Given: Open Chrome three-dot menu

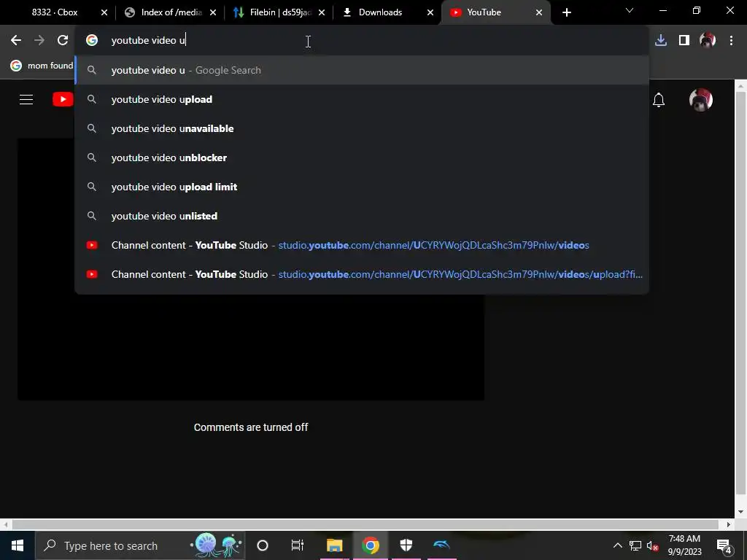Looking at the screenshot, I should 731,41.
